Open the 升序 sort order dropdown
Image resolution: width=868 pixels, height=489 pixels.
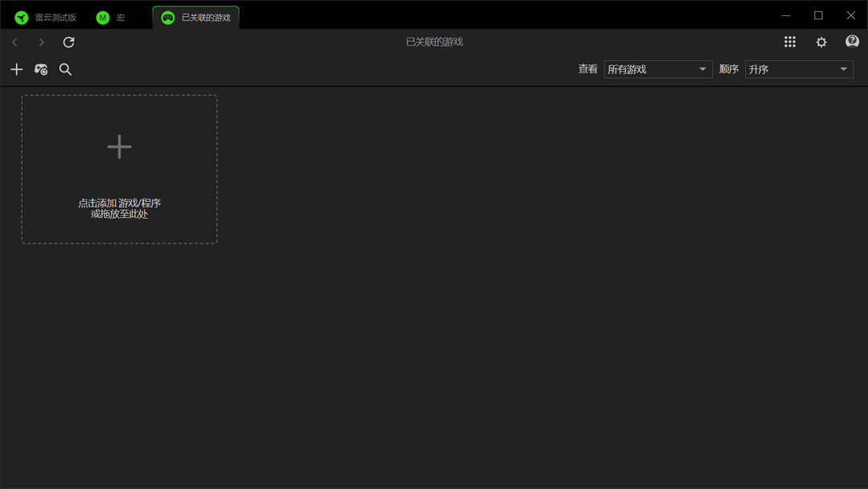[x=798, y=69]
